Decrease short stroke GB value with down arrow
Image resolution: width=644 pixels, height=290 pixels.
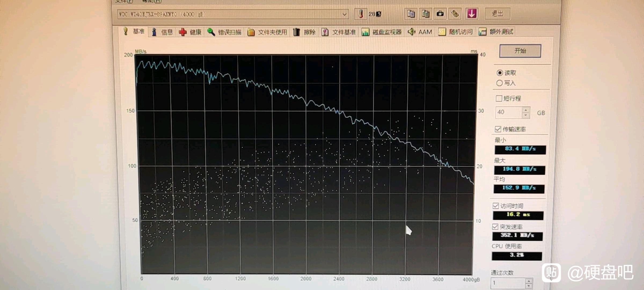526,115
